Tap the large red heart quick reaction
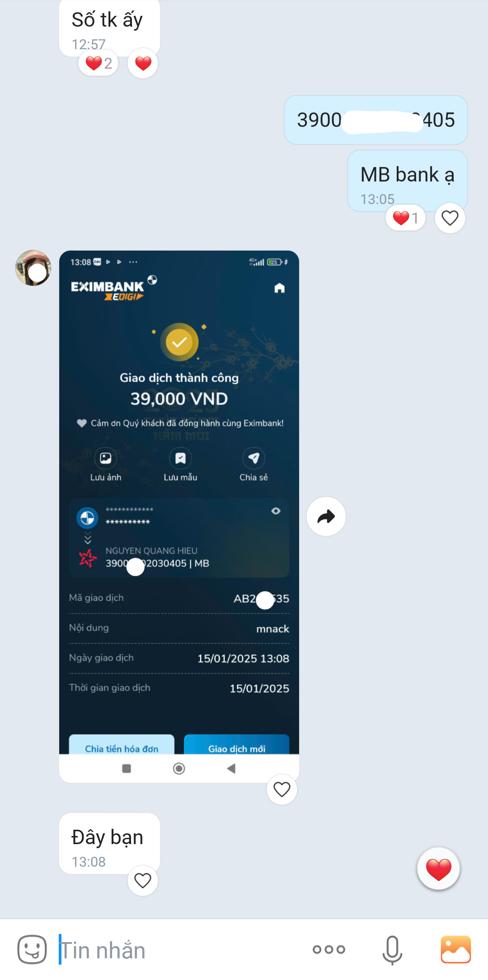The image size is (488, 980). pos(439,869)
